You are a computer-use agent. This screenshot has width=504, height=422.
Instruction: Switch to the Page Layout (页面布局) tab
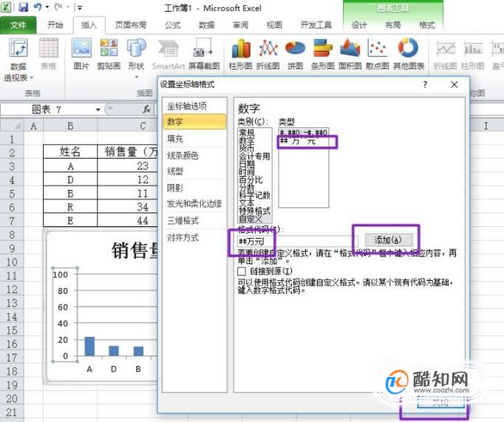click(131, 25)
